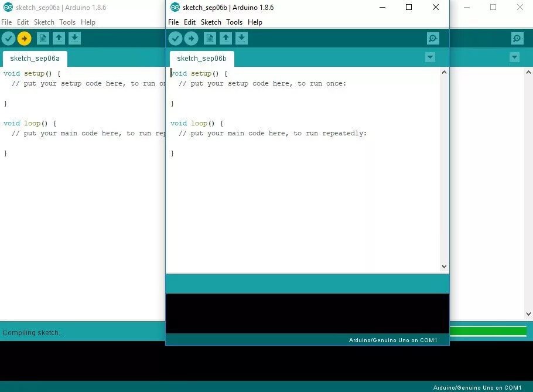Open Help menu in sketch_sep06a window

pyautogui.click(x=88, y=22)
